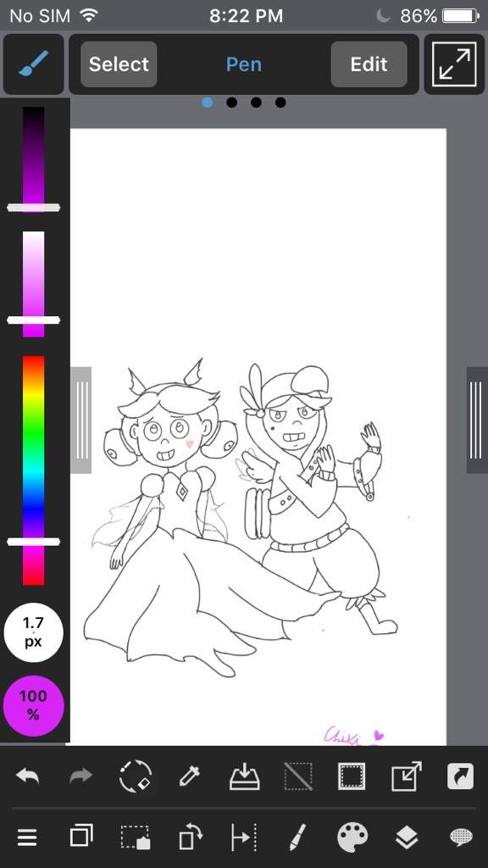Go to the second page dot

click(x=232, y=103)
